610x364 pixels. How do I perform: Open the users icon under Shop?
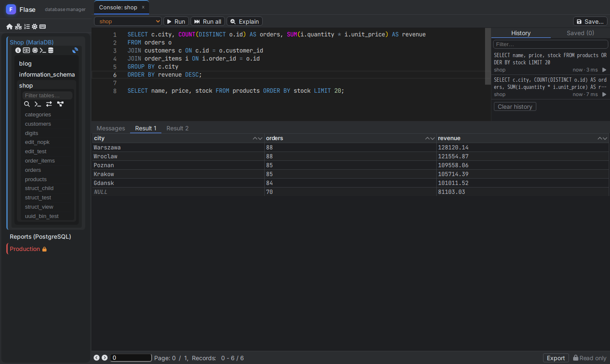(x=26, y=50)
